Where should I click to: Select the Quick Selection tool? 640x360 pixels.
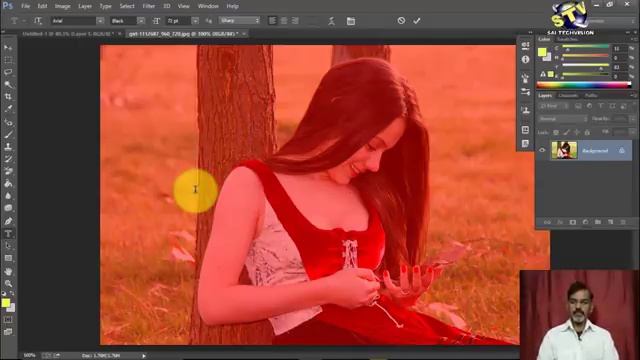coord(8,84)
